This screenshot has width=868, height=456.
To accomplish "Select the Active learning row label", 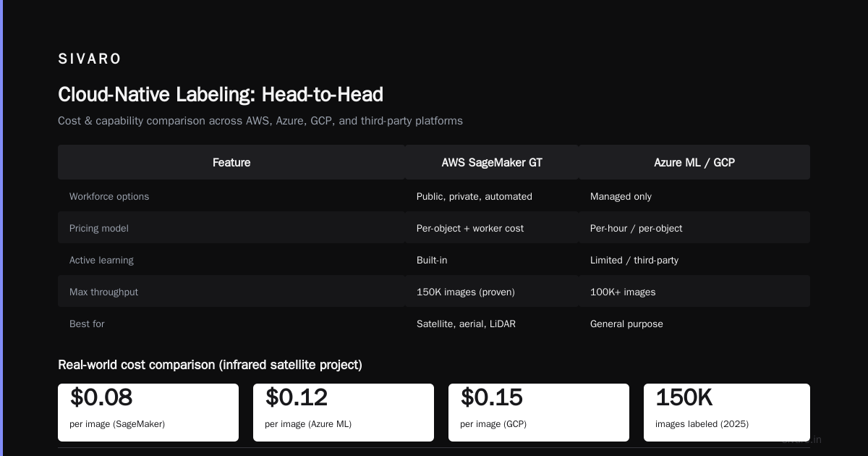I will click(x=101, y=260).
